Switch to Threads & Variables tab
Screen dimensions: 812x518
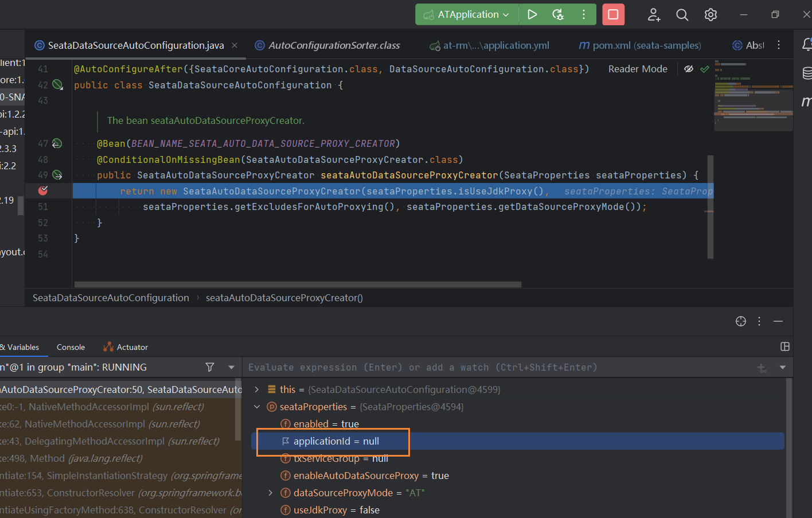point(20,347)
